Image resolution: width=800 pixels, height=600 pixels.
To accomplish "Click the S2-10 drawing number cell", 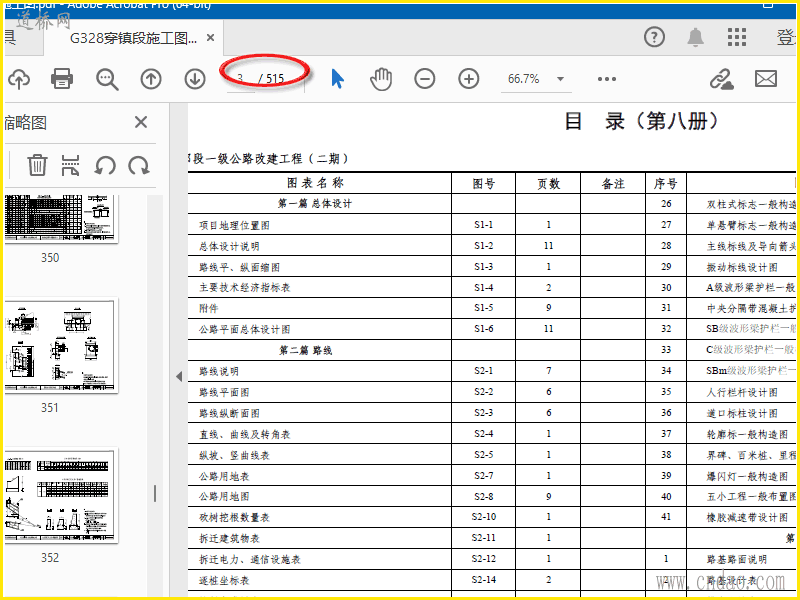I will pyautogui.click(x=484, y=517).
